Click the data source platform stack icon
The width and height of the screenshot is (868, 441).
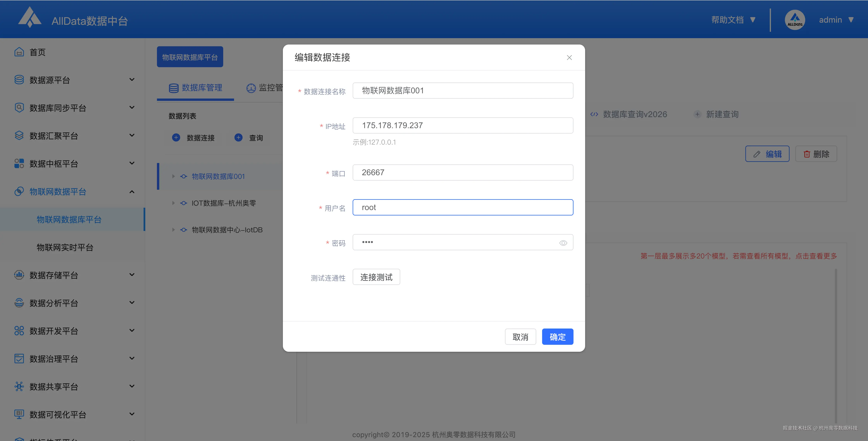[19, 80]
